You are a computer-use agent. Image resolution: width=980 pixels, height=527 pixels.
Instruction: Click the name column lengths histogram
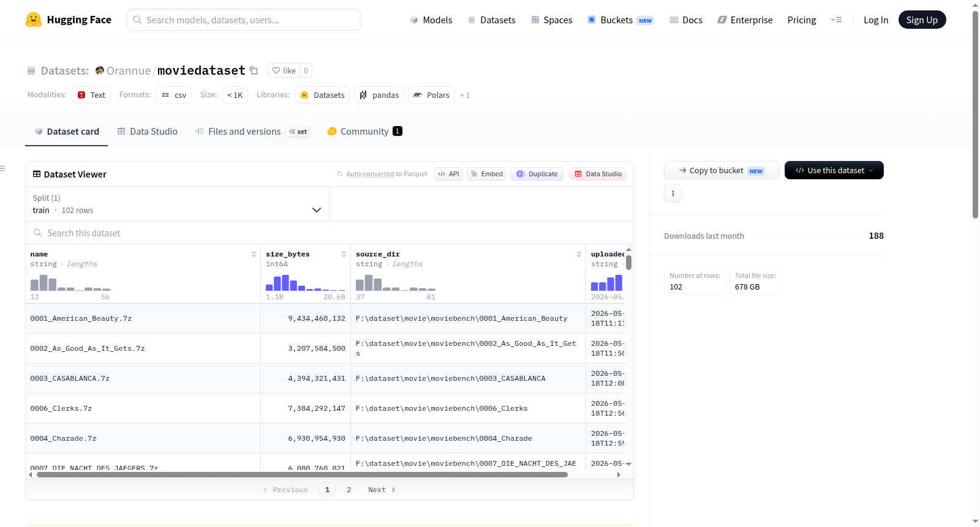click(x=70, y=282)
